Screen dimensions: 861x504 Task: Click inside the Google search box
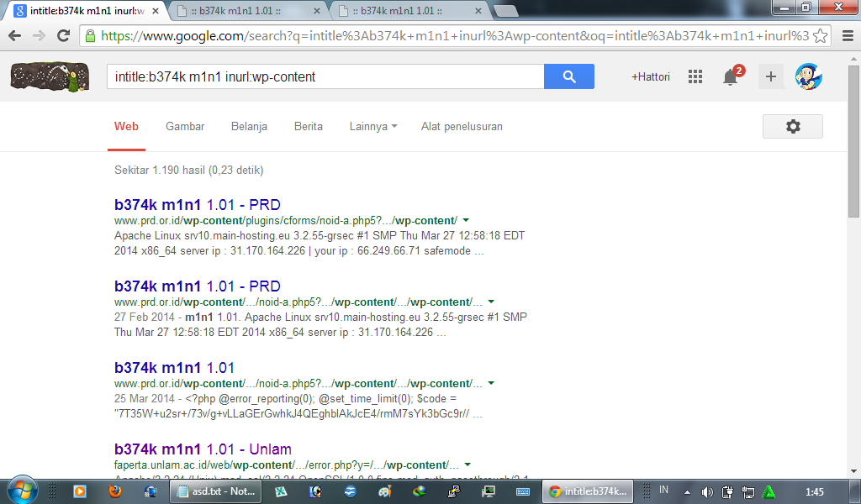point(324,76)
